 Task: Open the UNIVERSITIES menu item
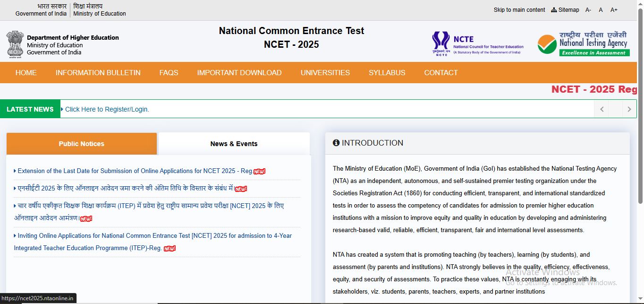(325, 72)
